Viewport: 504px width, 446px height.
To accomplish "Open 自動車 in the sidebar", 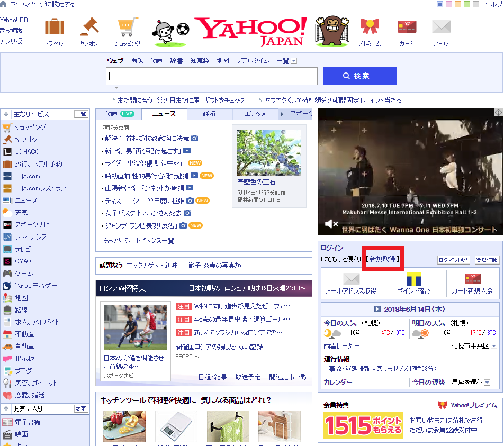I will coord(24,347).
